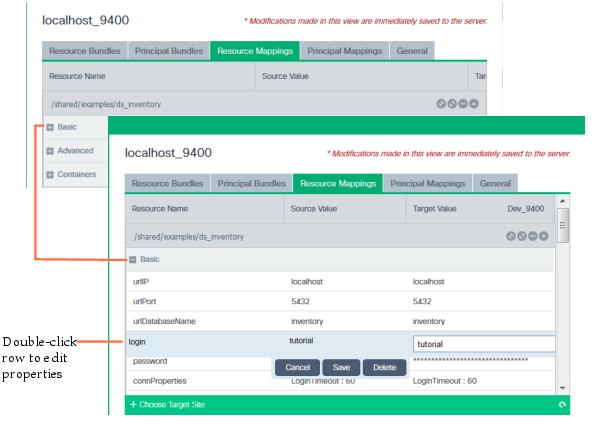
Task: Click the source value localhost in the urlIP row
Action: pos(307,282)
